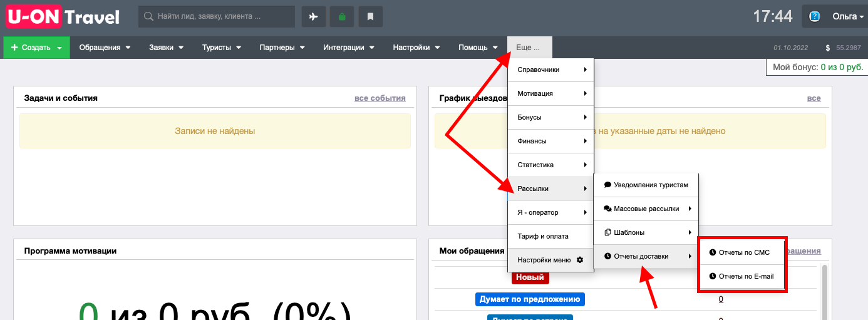Click the airplane icon button
The height and width of the screenshot is (320, 868).
pyautogui.click(x=314, y=17)
